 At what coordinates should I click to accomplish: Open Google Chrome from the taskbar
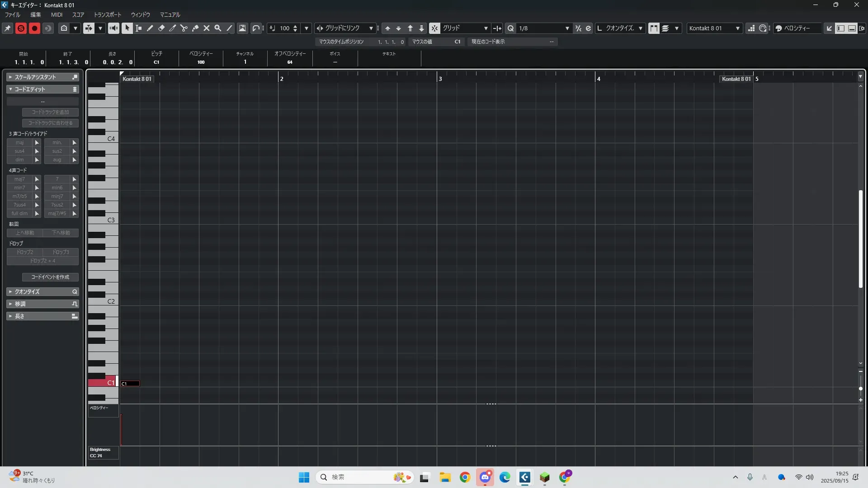coord(465,477)
